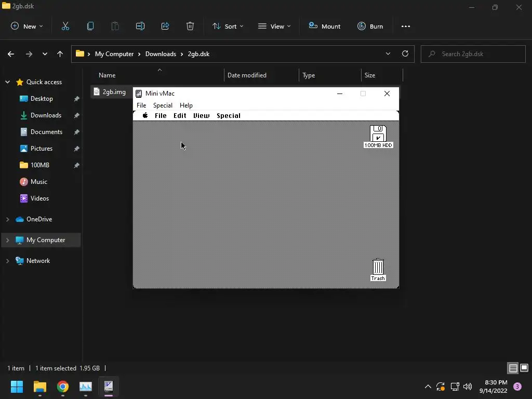Sort by Date modified column header
Screen dimensions: 532x399
247,75
